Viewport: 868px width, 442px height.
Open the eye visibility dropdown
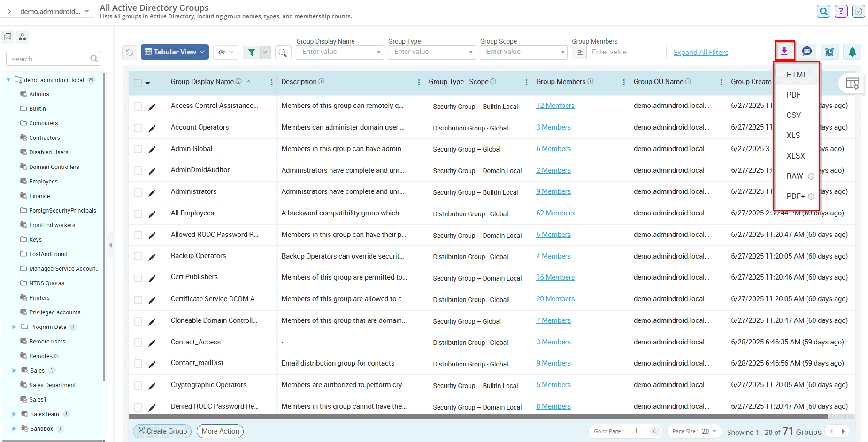pos(225,52)
